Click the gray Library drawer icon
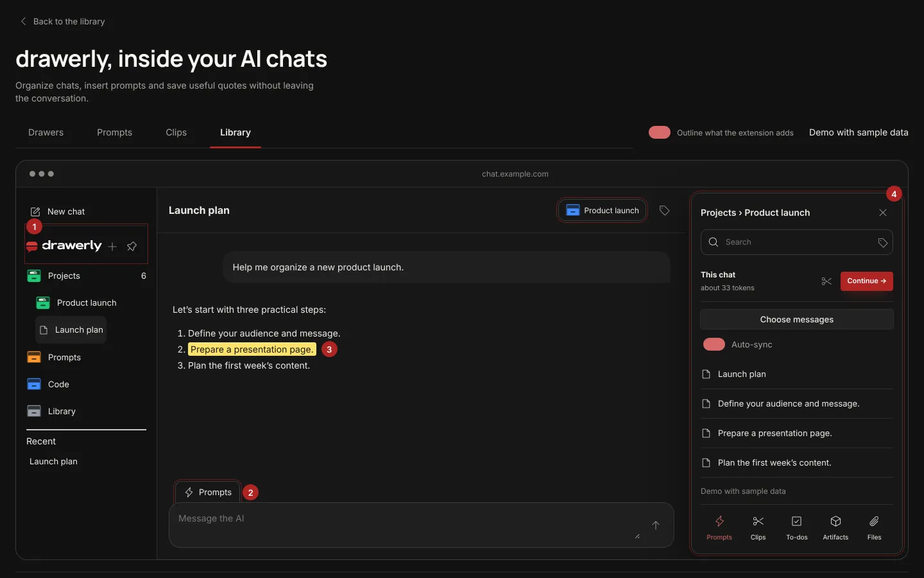 point(34,411)
